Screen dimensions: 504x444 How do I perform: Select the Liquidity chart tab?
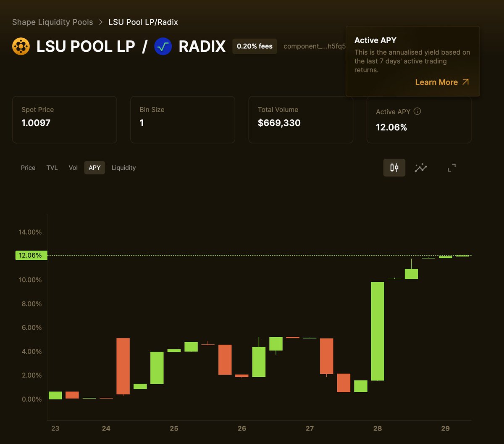tap(123, 168)
